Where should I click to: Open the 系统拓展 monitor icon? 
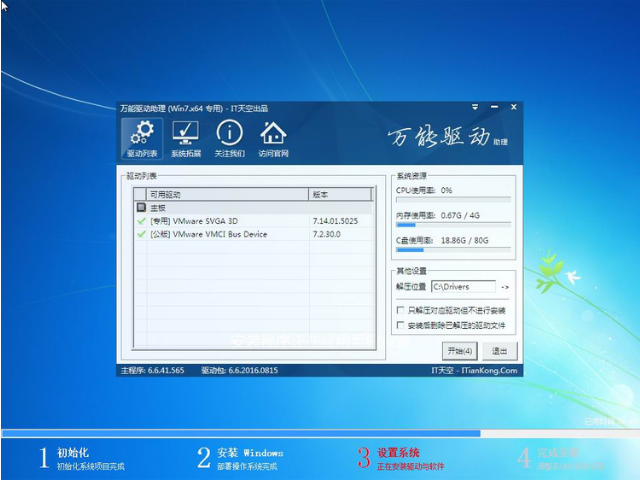(x=186, y=139)
